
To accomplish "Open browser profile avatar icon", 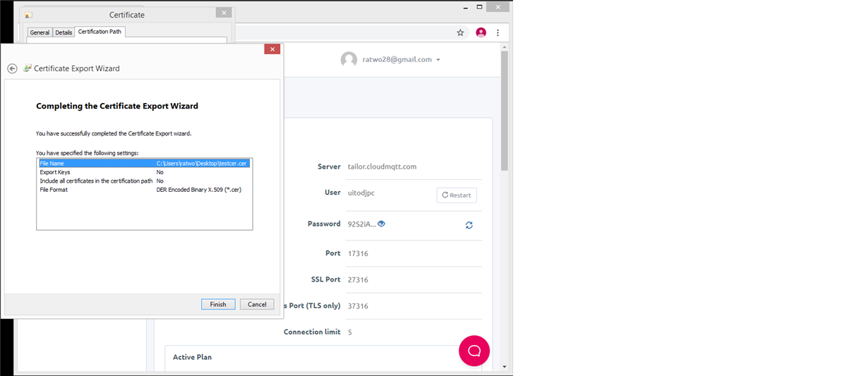I will [x=481, y=32].
